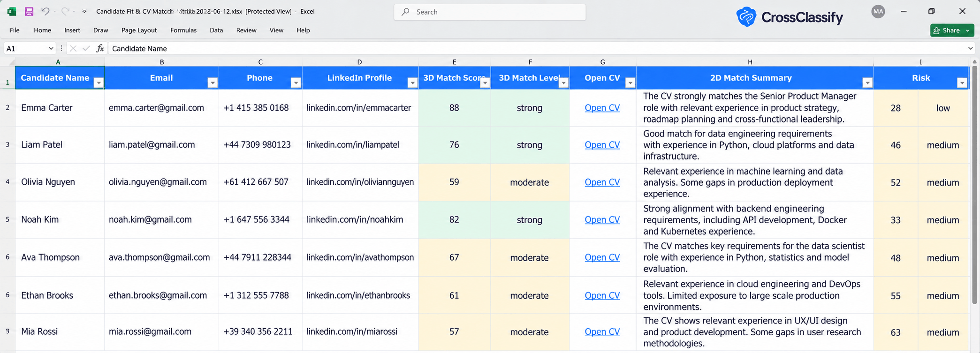Image resolution: width=980 pixels, height=353 pixels.
Task: Click the scrollbar up arrow
Action: point(975,61)
